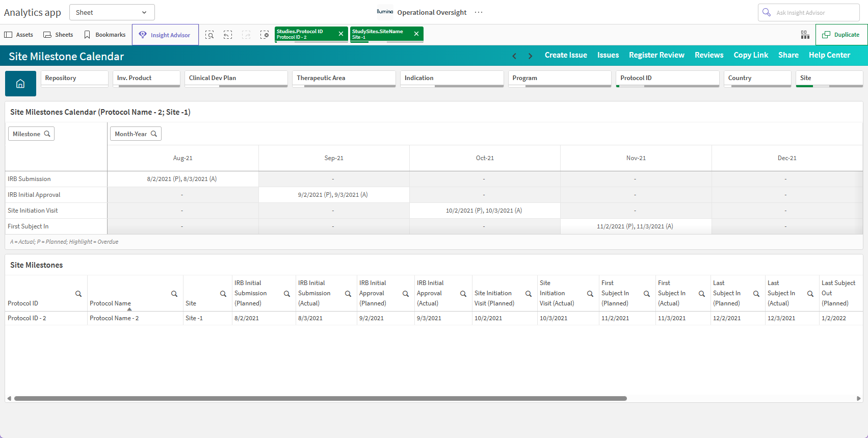Viewport: 868px width, 438px height.
Task: Click the '11/2/2021 (P), 11/3/2021 (A)' cell
Action: pyautogui.click(x=636, y=226)
